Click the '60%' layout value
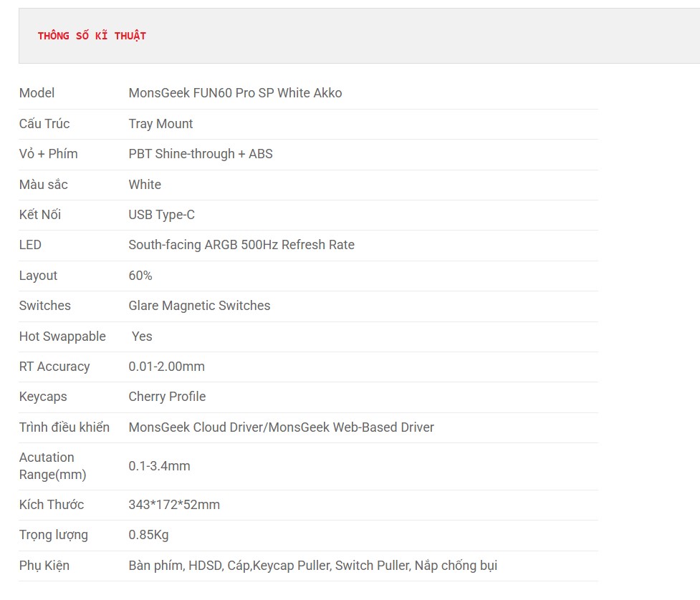Image resolution: width=700 pixels, height=600 pixels. [x=140, y=276]
